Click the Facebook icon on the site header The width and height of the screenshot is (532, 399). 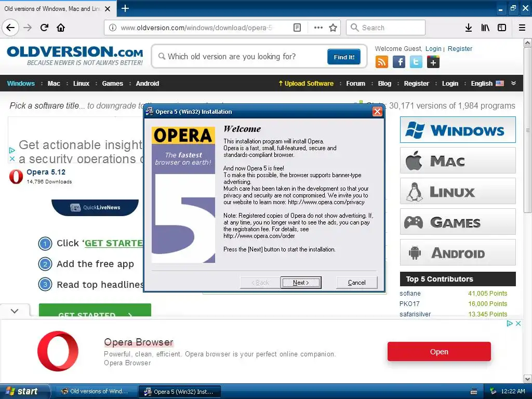[x=399, y=62]
